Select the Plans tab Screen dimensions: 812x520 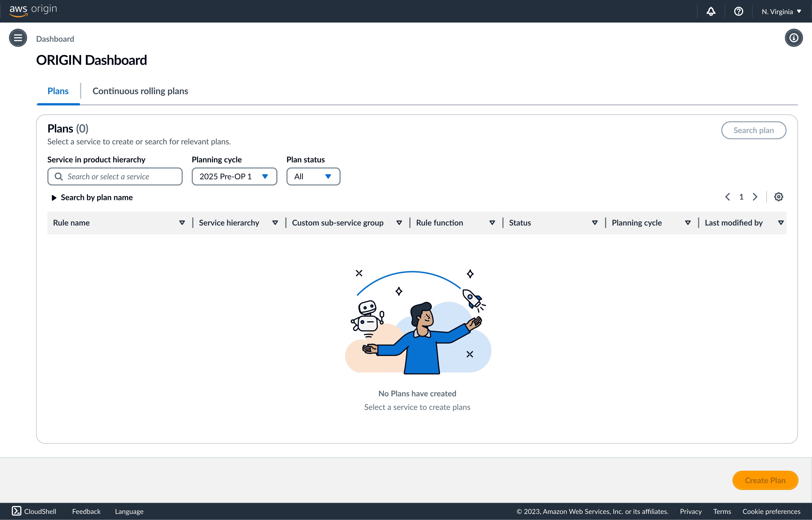[58, 91]
